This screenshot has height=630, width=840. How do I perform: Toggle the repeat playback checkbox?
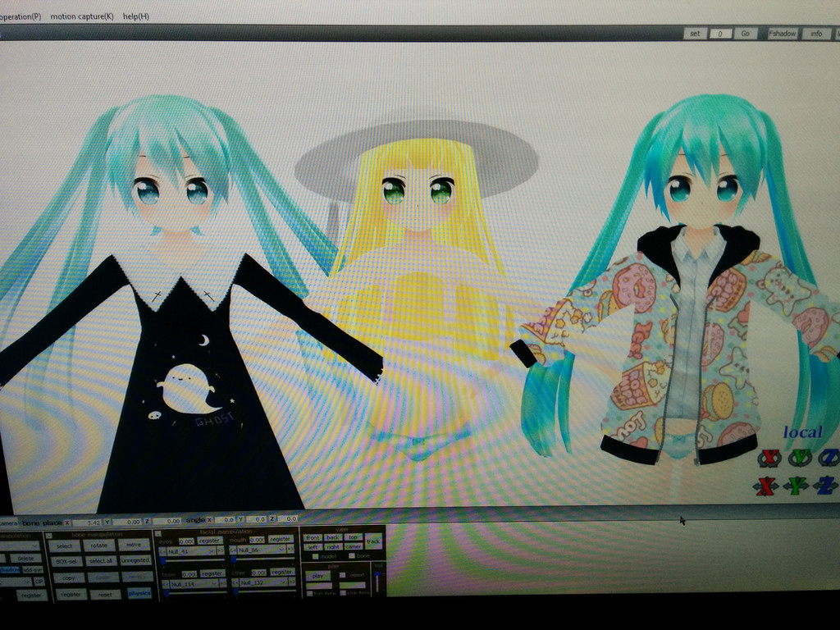(342, 575)
